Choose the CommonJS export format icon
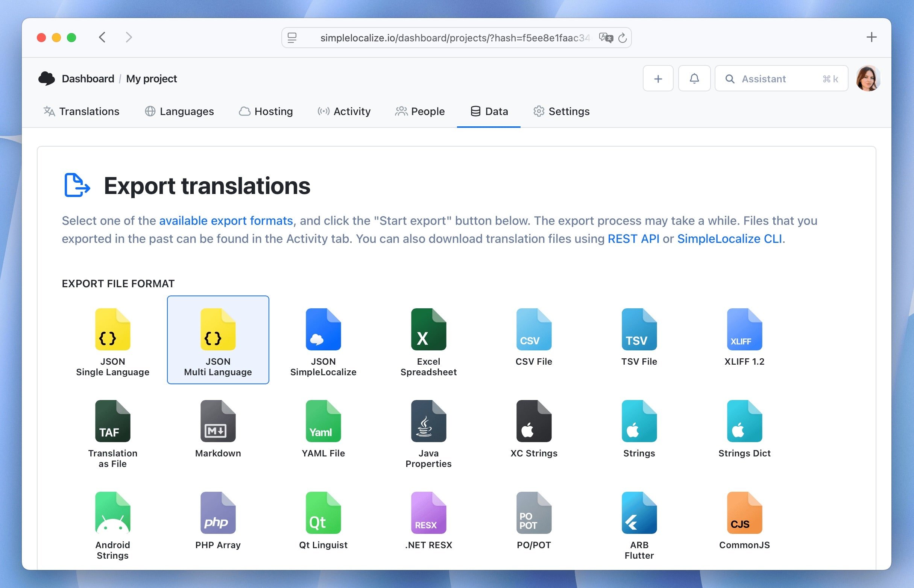Viewport: 914px width, 588px height. pyautogui.click(x=744, y=513)
